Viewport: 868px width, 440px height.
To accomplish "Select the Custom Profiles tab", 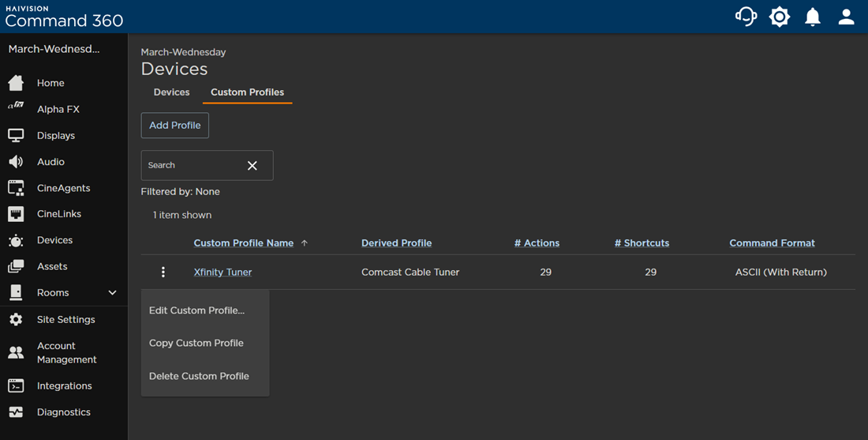I will pyautogui.click(x=248, y=92).
